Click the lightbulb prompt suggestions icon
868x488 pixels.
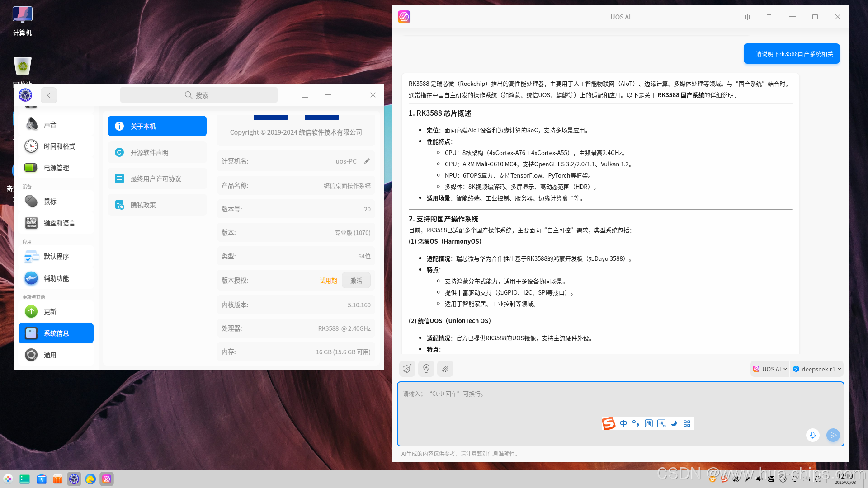[426, 369]
